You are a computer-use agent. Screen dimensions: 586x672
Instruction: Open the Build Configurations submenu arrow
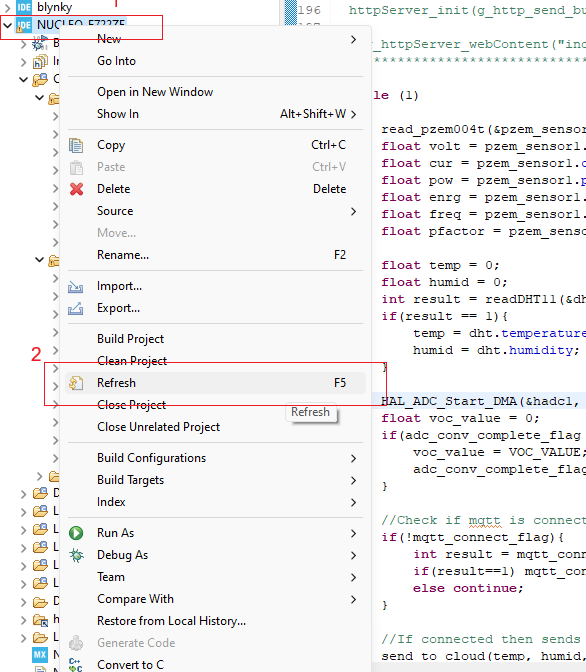point(353,459)
